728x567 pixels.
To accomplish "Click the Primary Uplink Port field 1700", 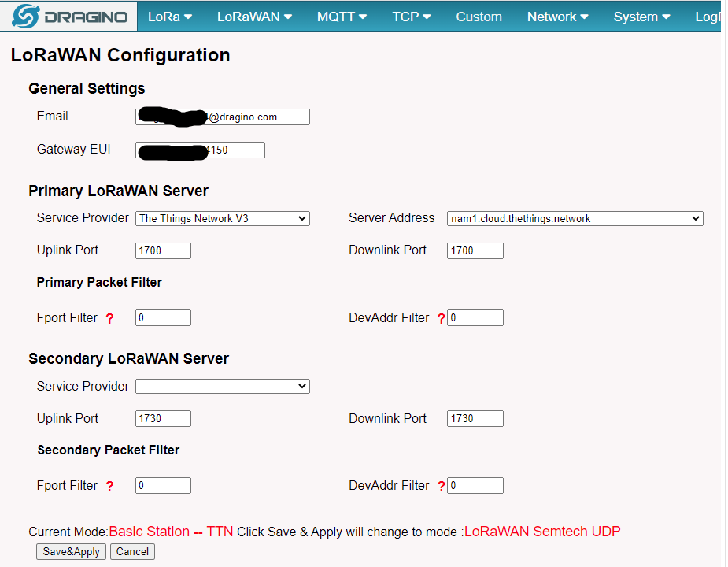I will click(x=163, y=250).
